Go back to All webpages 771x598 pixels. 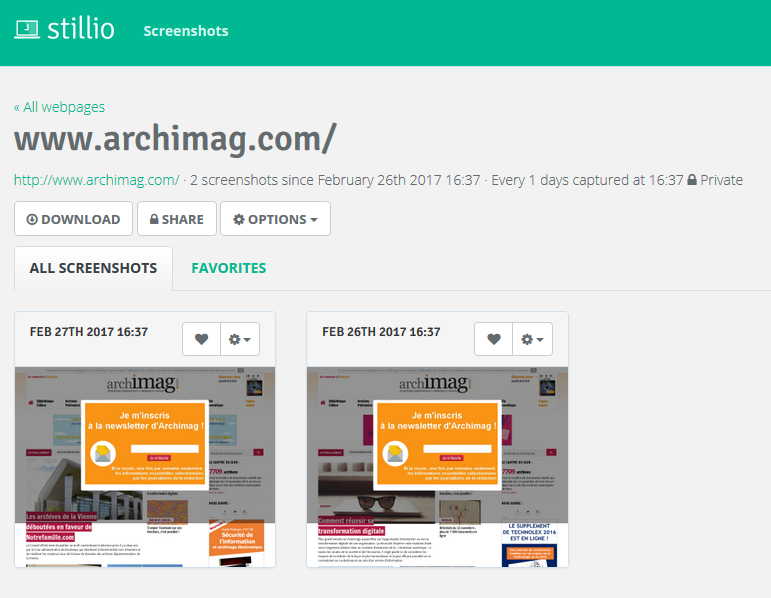coord(59,107)
